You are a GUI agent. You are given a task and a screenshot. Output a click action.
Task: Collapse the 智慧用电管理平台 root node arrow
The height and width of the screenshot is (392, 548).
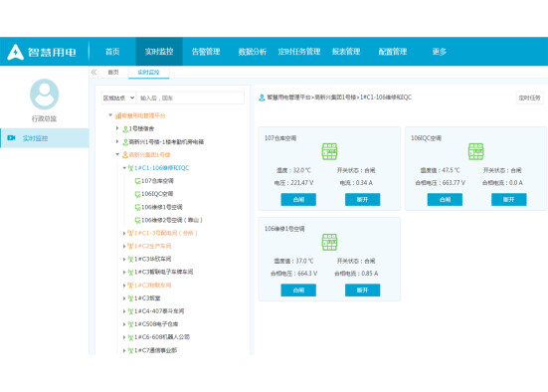(x=110, y=115)
